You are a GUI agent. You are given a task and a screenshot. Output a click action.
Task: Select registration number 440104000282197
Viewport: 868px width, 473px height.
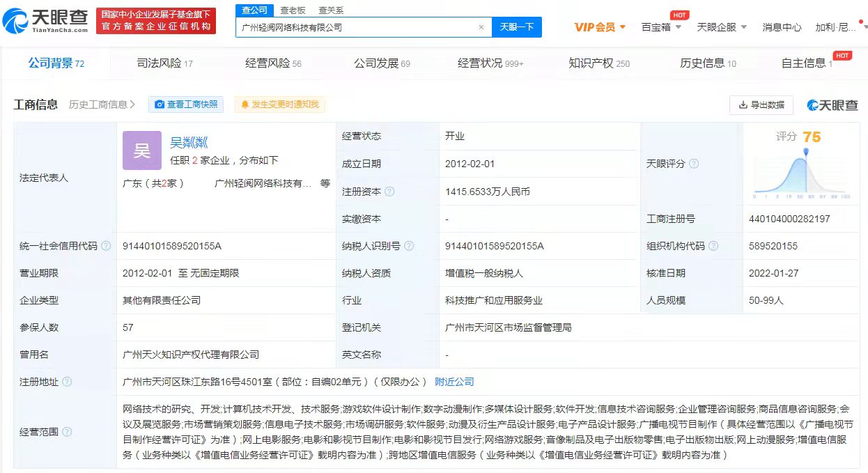789,219
